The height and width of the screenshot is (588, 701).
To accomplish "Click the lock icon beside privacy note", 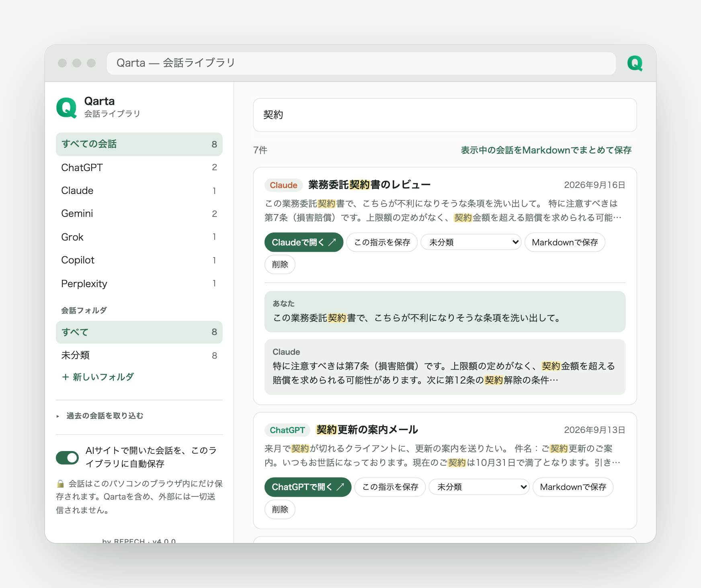I will point(60,484).
